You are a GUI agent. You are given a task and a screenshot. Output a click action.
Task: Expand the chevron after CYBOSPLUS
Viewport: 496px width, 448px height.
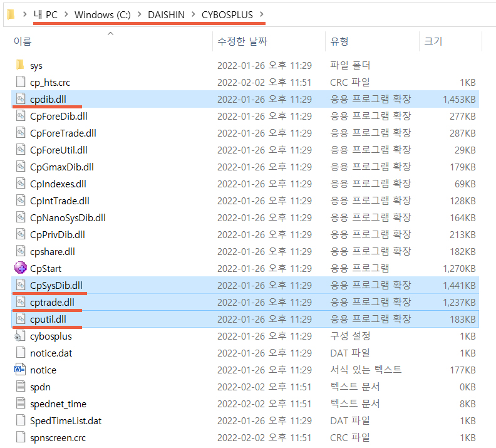[x=262, y=14]
